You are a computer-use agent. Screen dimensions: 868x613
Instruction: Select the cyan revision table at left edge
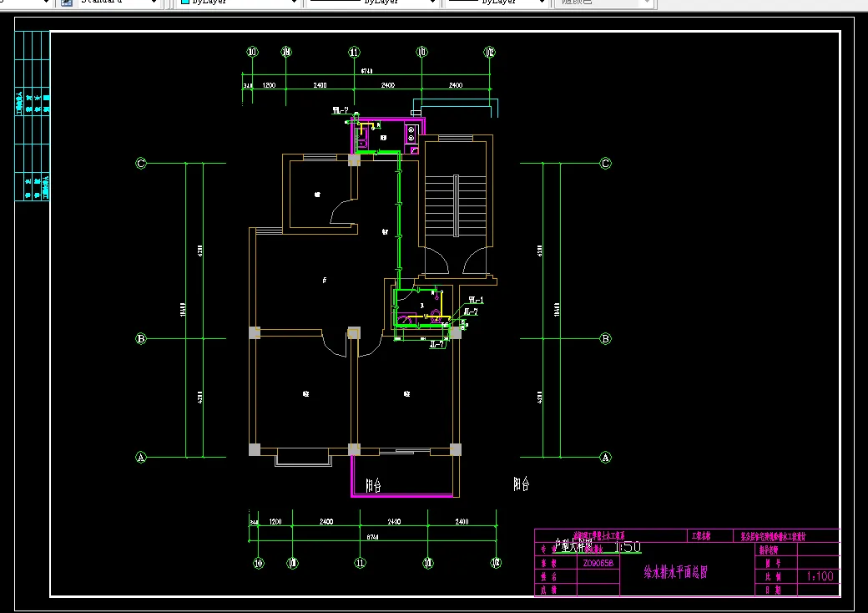[x=32, y=116]
